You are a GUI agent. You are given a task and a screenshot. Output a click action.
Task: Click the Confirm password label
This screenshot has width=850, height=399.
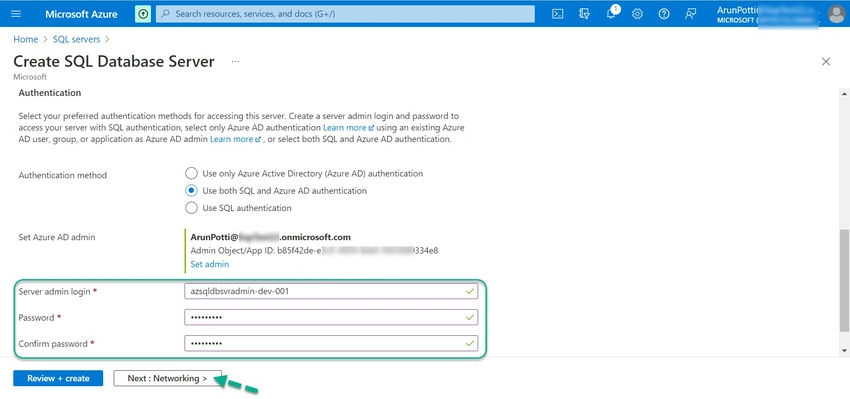57,343
